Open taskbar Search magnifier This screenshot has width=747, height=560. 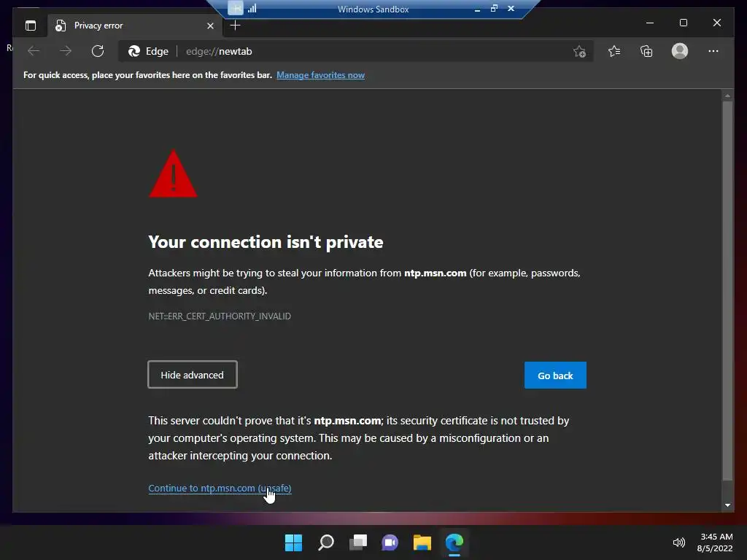click(x=326, y=542)
